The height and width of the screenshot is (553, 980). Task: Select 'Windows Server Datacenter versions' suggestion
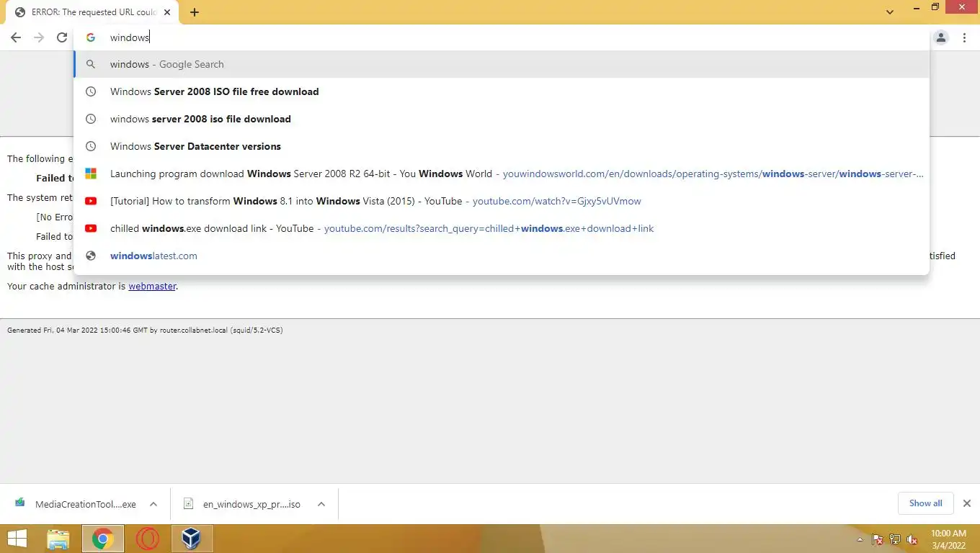point(502,146)
